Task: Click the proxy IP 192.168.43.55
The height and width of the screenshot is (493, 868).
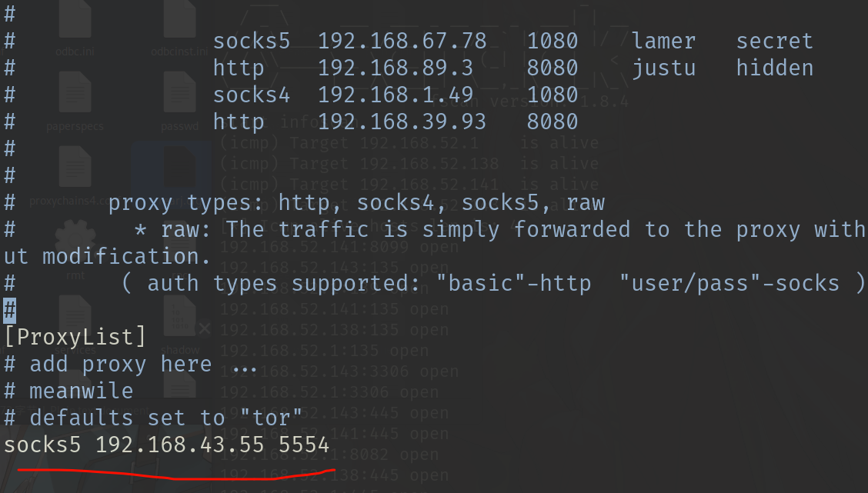Action: (180, 445)
